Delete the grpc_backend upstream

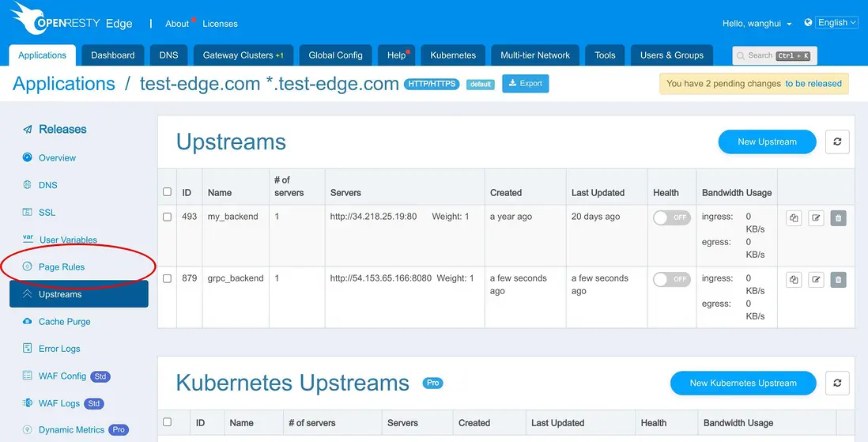(x=838, y=279)
